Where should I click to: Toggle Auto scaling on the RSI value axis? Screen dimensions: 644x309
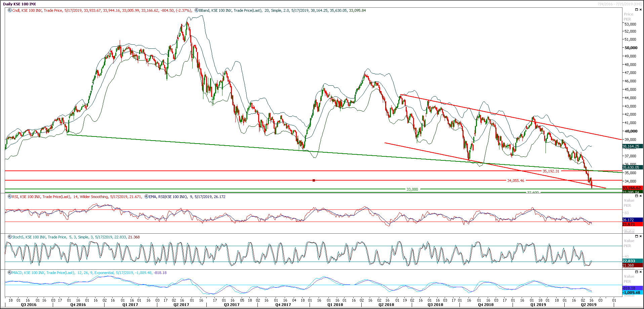(x=630, y=231)
